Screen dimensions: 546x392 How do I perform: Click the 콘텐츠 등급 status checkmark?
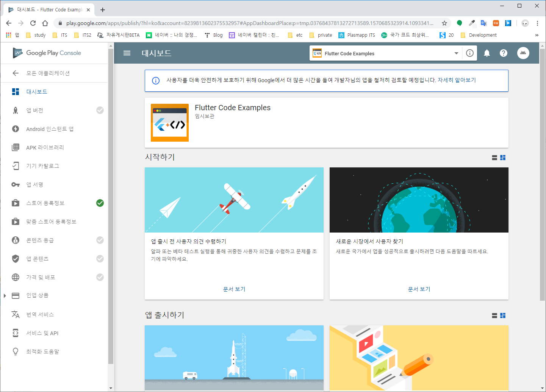point(100,240)
